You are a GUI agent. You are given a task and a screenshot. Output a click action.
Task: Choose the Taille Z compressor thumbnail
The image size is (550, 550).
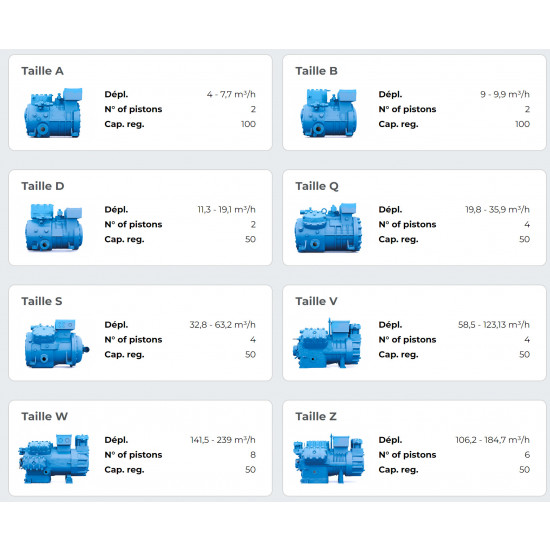[329, 458]
